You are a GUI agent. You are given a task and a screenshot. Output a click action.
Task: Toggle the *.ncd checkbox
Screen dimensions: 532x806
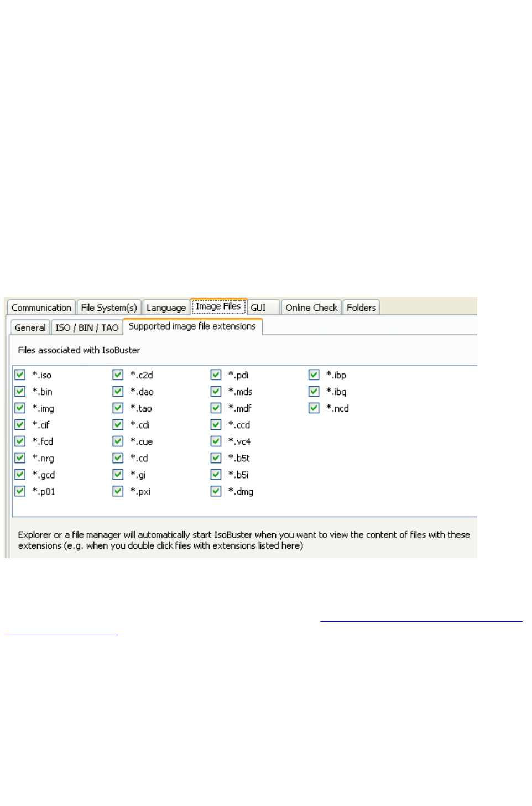pyautogui.click(x=314, y=408)
